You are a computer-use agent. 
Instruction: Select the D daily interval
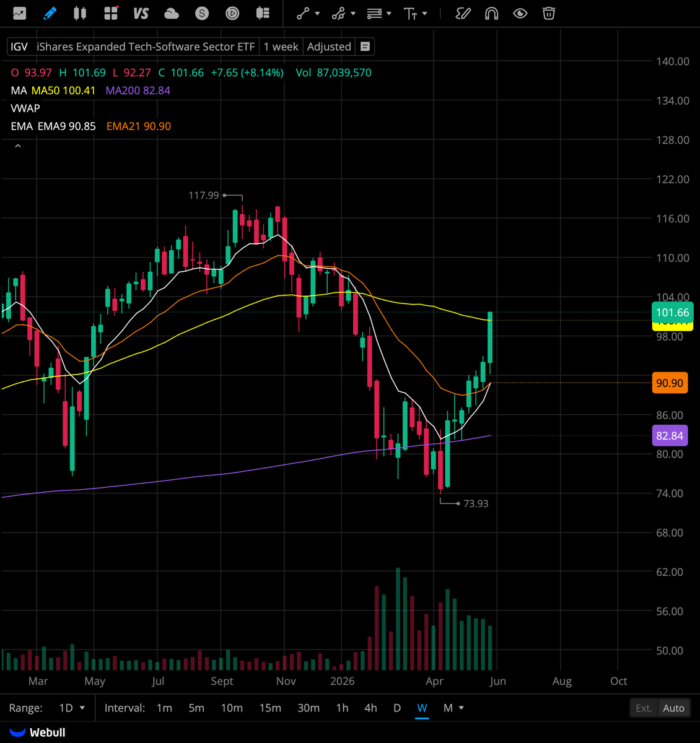pyautogui.click(x=397, y=708)
